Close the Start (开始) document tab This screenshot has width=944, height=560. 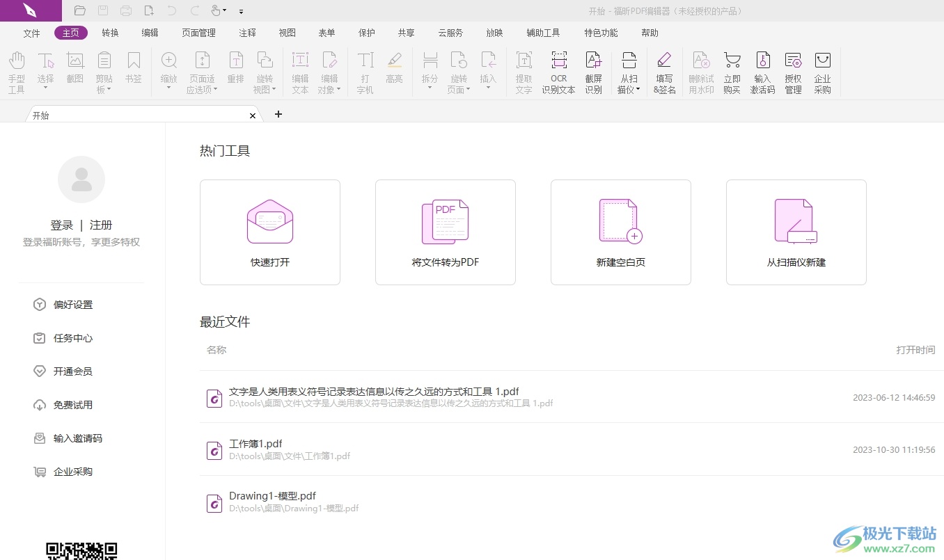pos(253,115)
